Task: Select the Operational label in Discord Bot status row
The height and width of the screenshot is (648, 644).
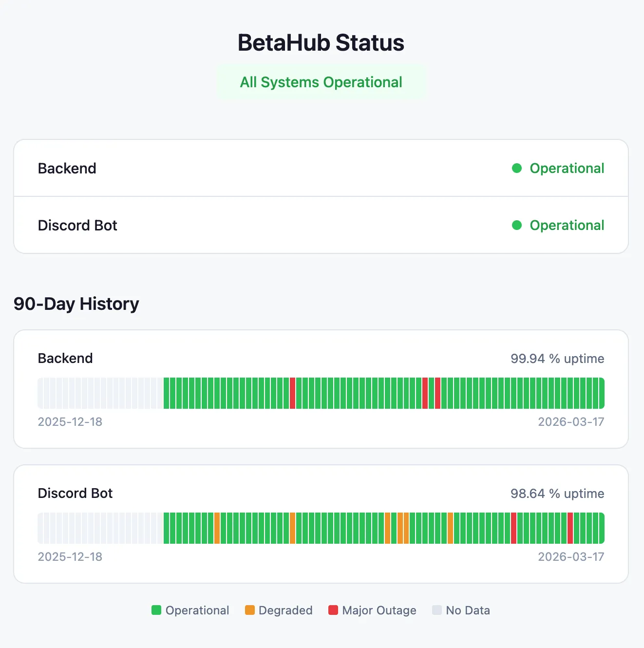Action: coord(567,225)
